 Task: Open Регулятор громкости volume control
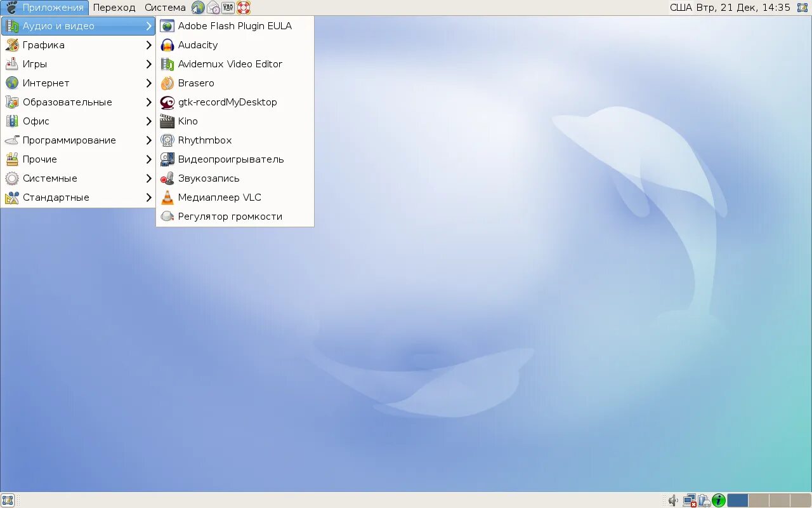[x=235, y=217]
